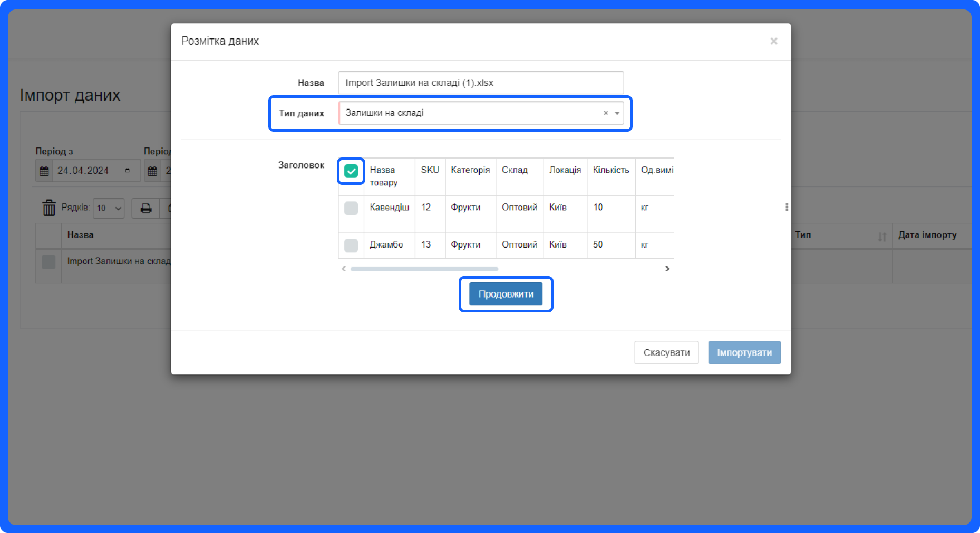Click the Скасувати button
Image resolution: width=980 pixels, height=533 pixels.
coord(666,353)
